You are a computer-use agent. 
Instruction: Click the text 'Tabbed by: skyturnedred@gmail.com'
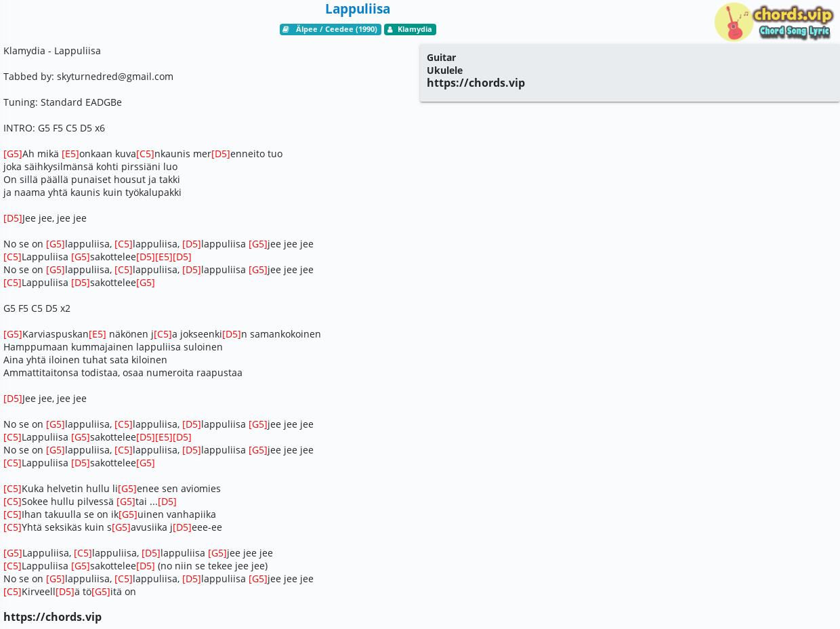[x=88, y=77]
